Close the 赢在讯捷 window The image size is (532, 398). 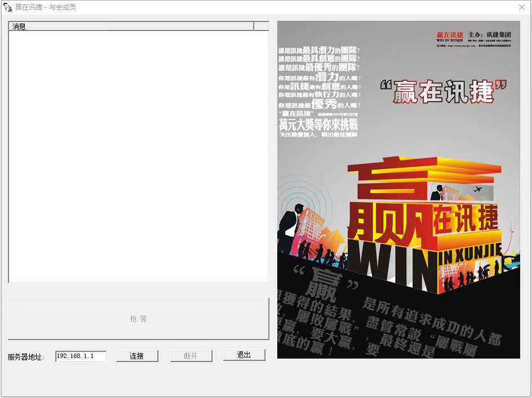click(x=522, y=7)
